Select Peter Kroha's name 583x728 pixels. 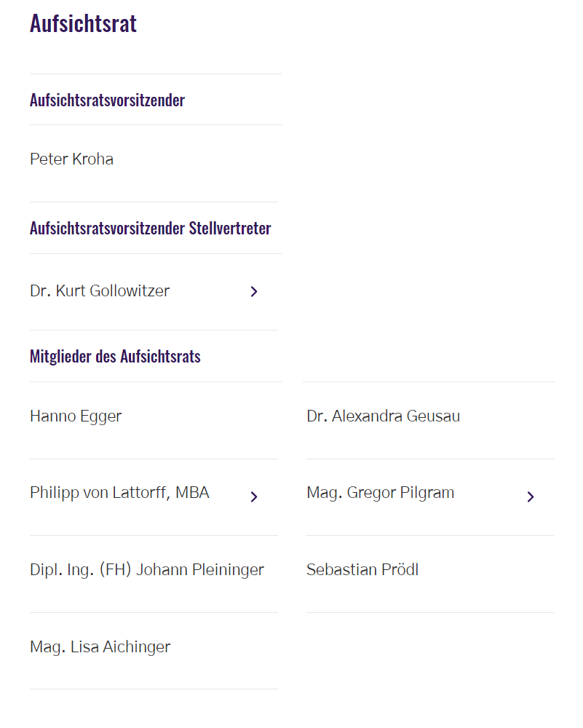point(71,159)
